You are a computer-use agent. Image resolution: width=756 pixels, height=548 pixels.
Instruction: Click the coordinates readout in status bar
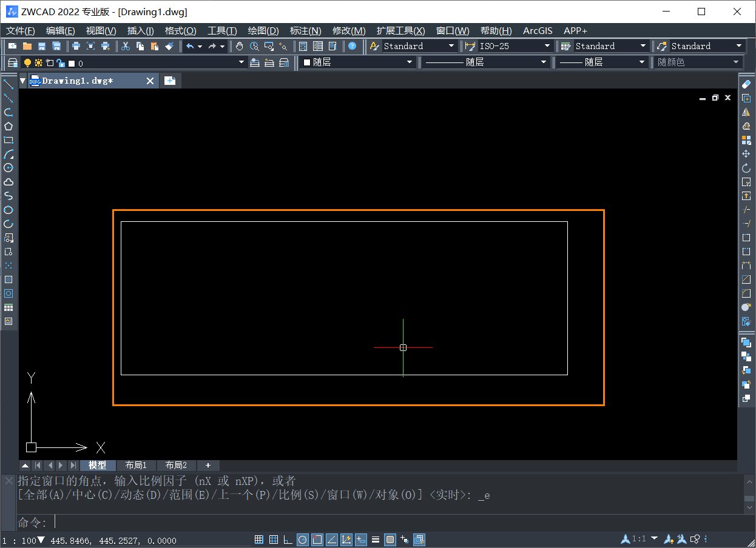tap(113, 540)
